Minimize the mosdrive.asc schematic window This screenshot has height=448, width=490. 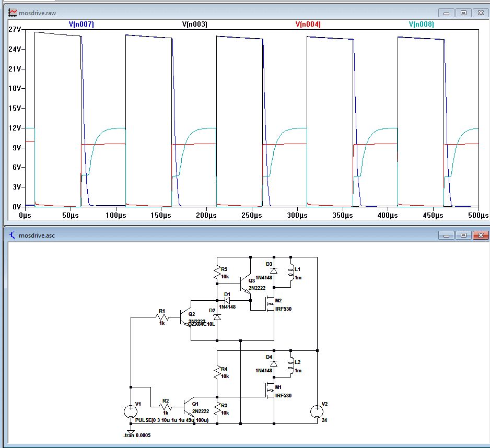[446, 235]
